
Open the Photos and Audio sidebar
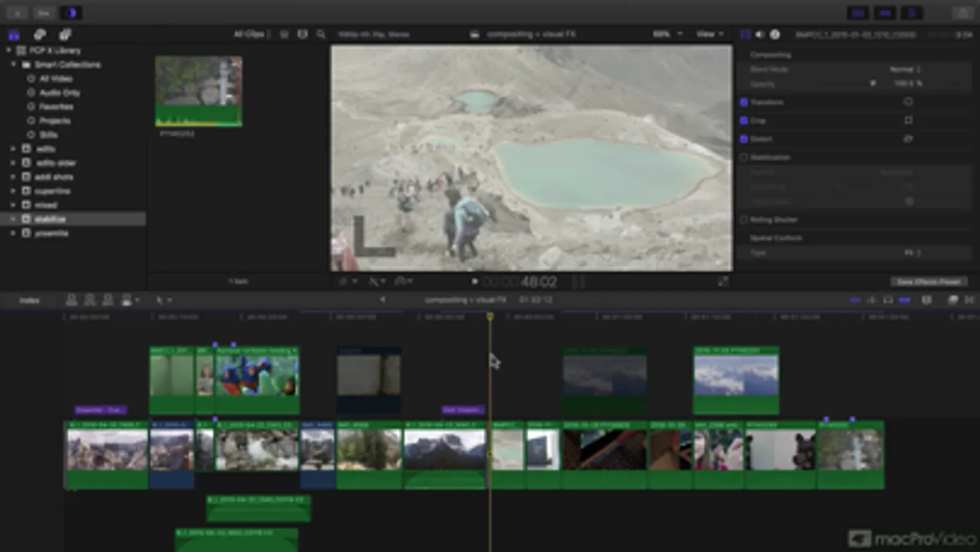[40, 34]
